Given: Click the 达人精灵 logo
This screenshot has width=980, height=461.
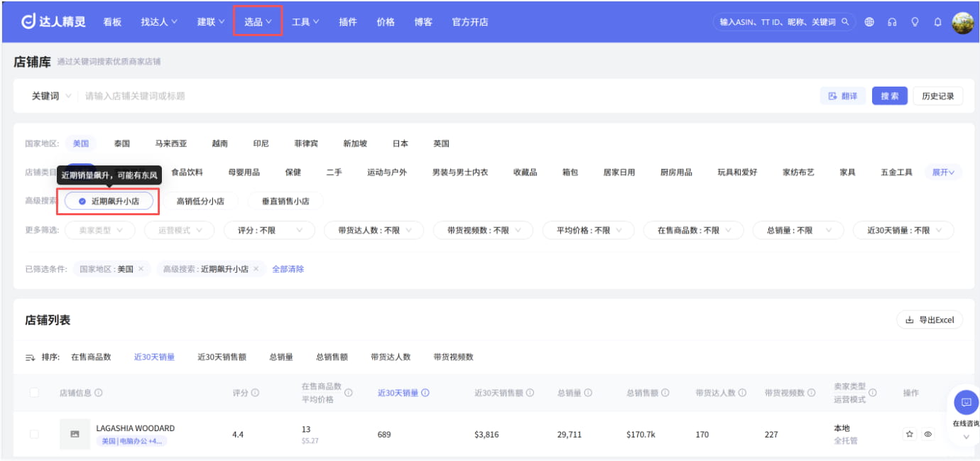Looking at the screenshot, I should pos(53,21).
